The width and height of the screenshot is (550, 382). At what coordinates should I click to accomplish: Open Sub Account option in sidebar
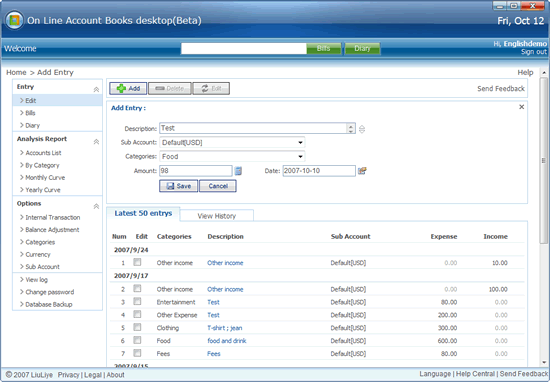point(42,267)
